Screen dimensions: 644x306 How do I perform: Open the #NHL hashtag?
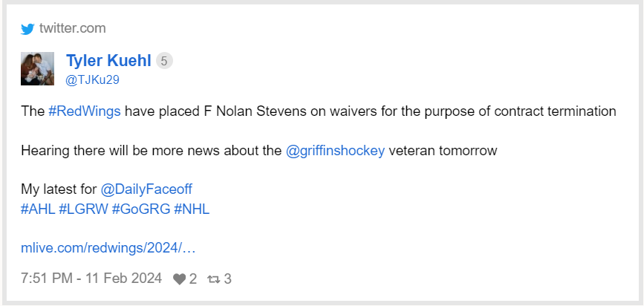pos(192,209)
